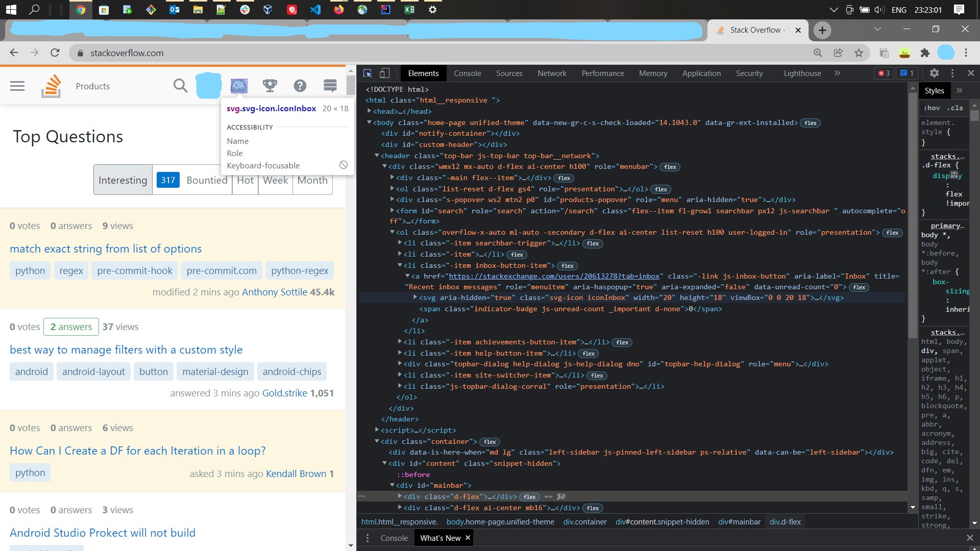The height and width of the screenshot is (551, 980).
Task: Click the stackexchange inbox href link in Elements
Action: pos(554,276)
